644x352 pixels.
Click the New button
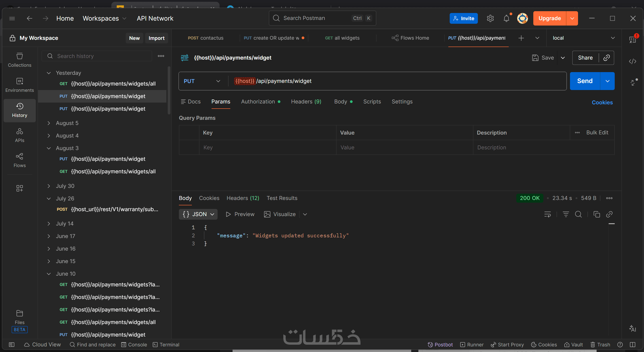(x=134, y=38)
